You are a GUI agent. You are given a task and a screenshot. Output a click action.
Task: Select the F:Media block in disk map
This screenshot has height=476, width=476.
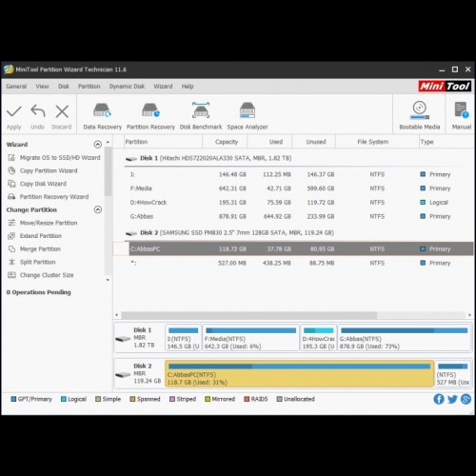click(x=250, y=337)
